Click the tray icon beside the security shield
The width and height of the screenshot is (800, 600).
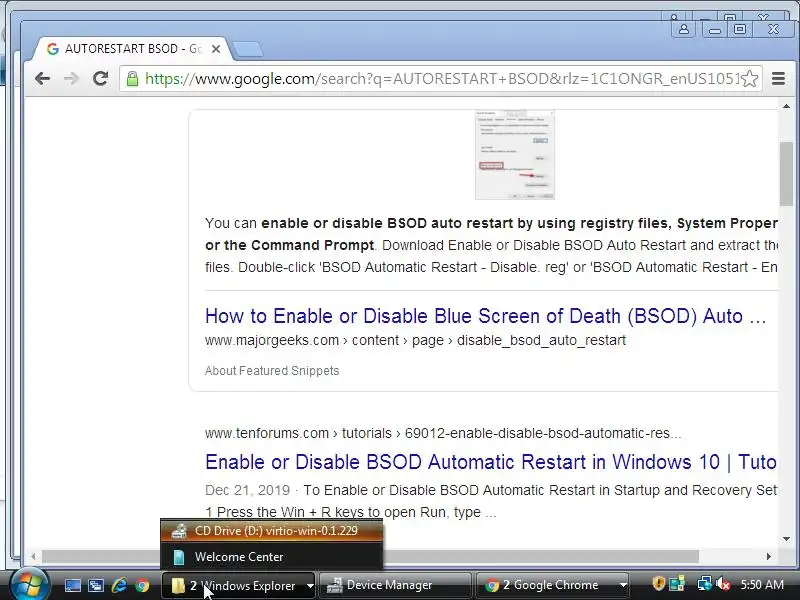(x=678, y=583)
